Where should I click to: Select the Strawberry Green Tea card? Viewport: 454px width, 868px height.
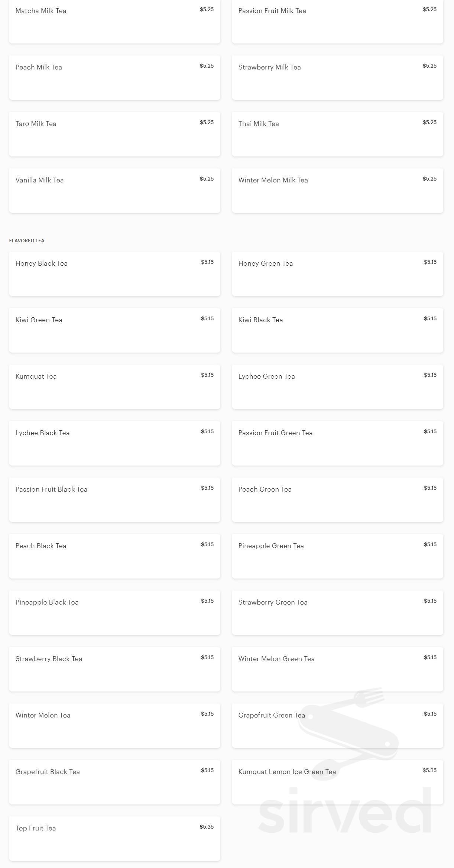click(337, 612)
